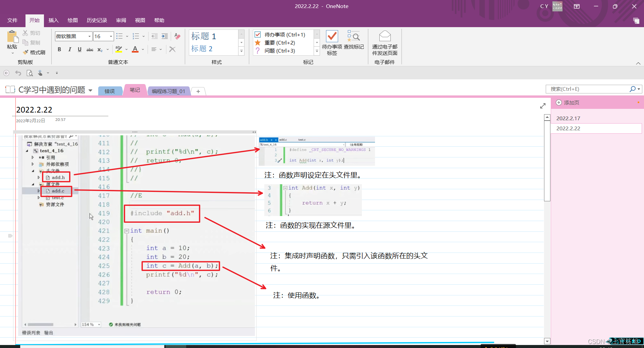Toggle strikethrough formatting
The width and height of the screenshot is (644, 348).
pyautogui.click(x=90, y=49)
